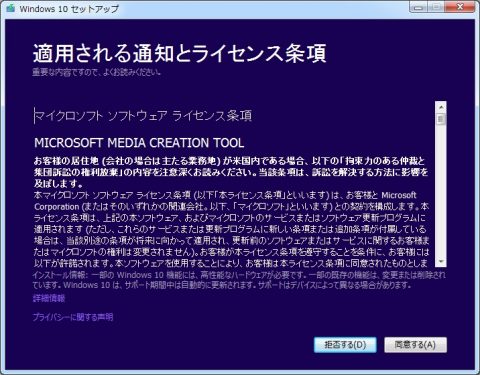Click the Windows 10 setup icon in title bar
The width and height of the screenshot is (480, 375).
pyautogui.click(x=11, y=8)
